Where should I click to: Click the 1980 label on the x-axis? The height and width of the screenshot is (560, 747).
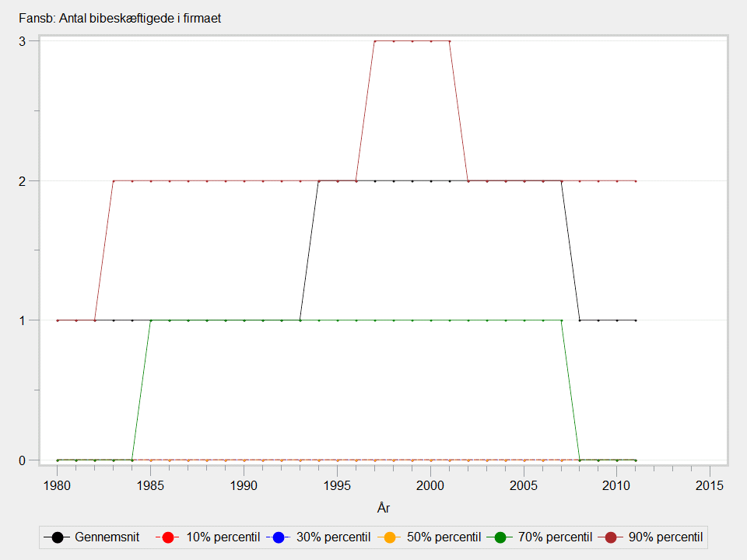click(58, 485)
